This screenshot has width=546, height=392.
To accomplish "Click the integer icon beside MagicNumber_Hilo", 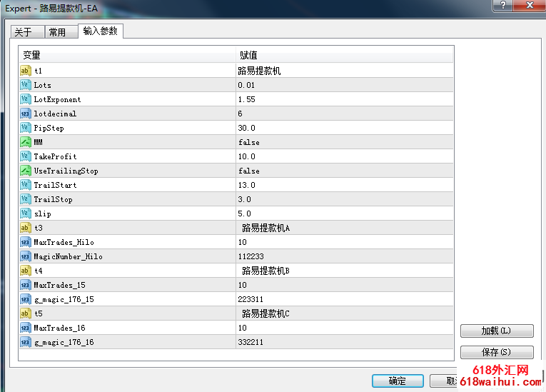I will tap(26, 256).
